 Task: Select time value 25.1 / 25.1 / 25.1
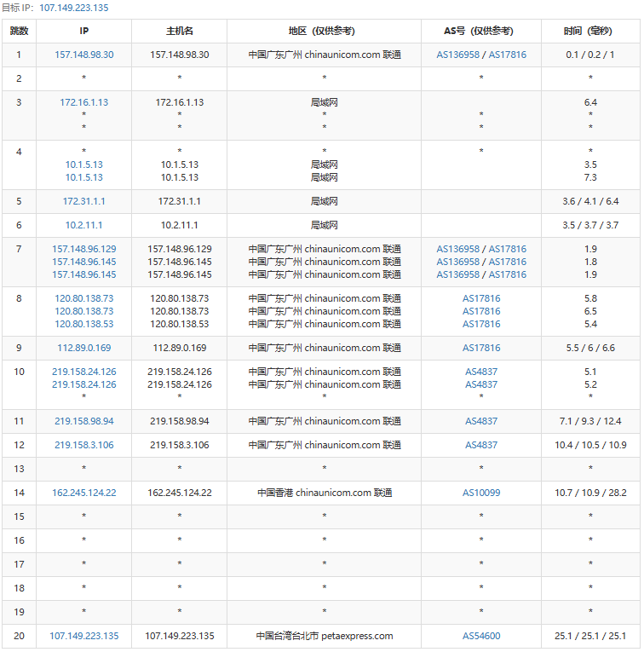(590, 636)
